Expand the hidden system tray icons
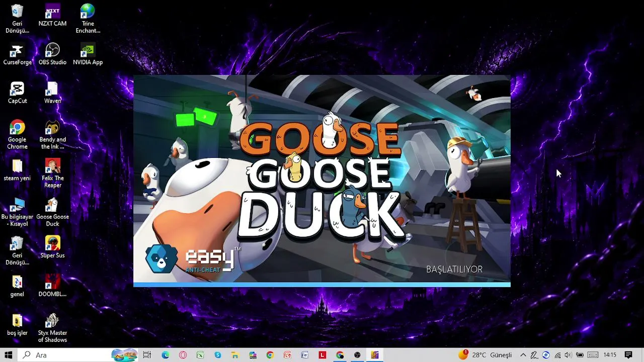Screen dimensions: 644x362 [x=523, y=355]
